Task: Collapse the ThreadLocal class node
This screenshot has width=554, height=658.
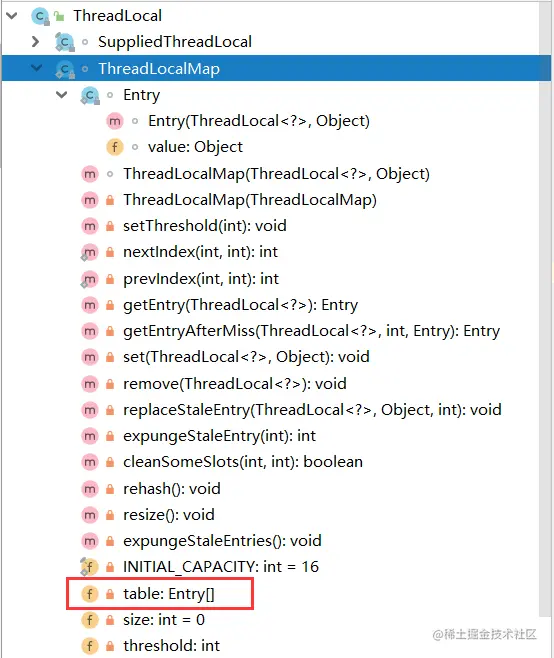Action: pos(12,16)
